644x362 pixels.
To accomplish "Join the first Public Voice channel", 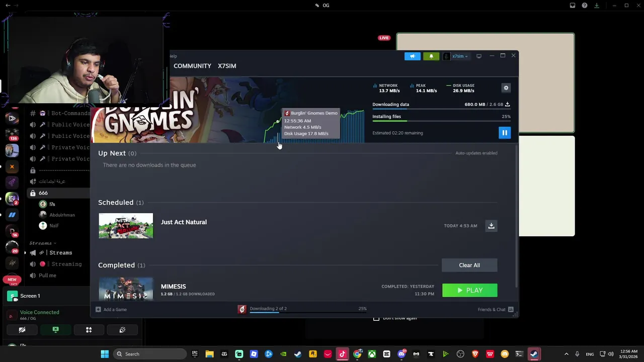I will (59, 125).
